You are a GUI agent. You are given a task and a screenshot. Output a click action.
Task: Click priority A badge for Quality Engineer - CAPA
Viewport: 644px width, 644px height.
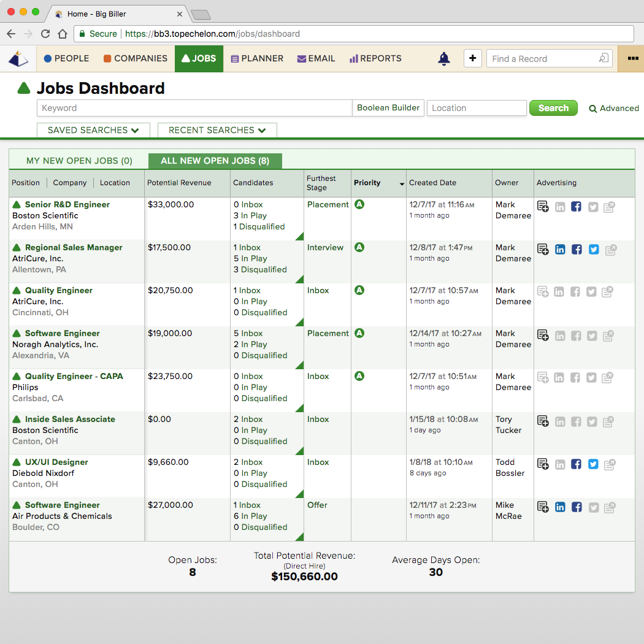pos(359,376)
